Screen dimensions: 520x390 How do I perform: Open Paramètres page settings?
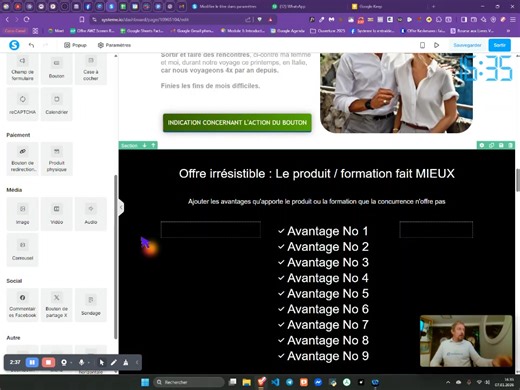point(114,45)
